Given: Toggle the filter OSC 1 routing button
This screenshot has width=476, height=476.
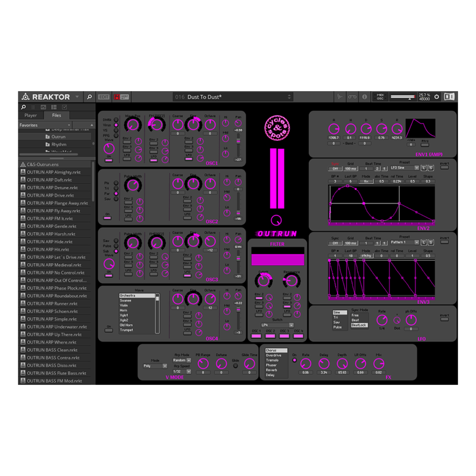Looking at the screenshot, I should (256, 336).
